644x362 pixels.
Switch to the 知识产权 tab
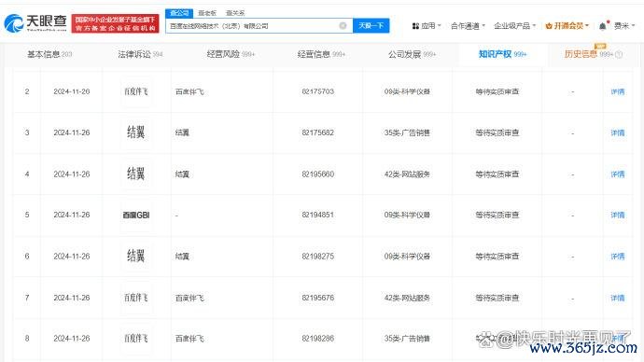pos(502,54)
